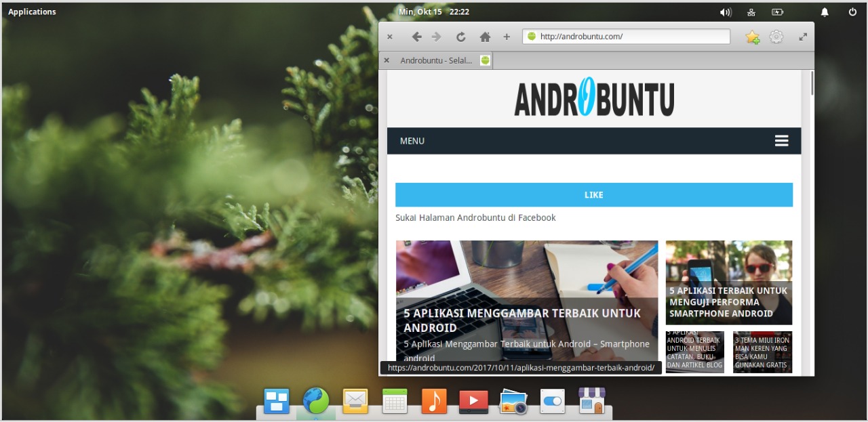Select the Androbuntu browser tab

coord(437,60)
